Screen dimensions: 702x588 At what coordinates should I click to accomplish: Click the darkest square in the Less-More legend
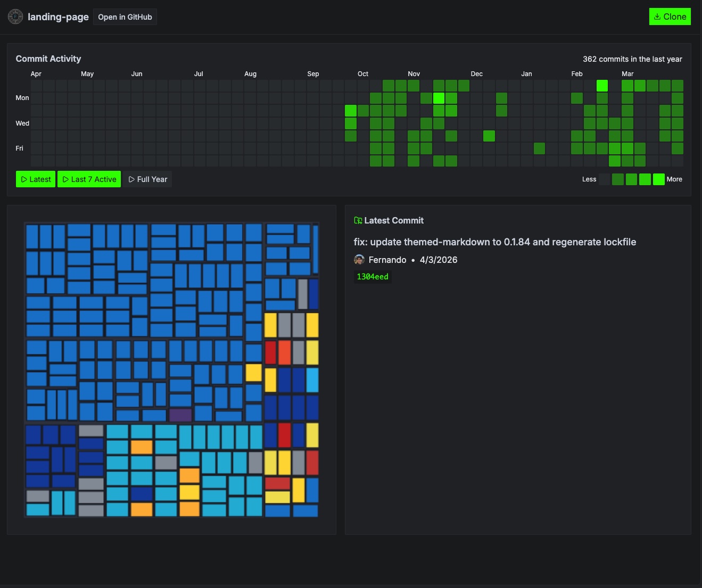605,179
